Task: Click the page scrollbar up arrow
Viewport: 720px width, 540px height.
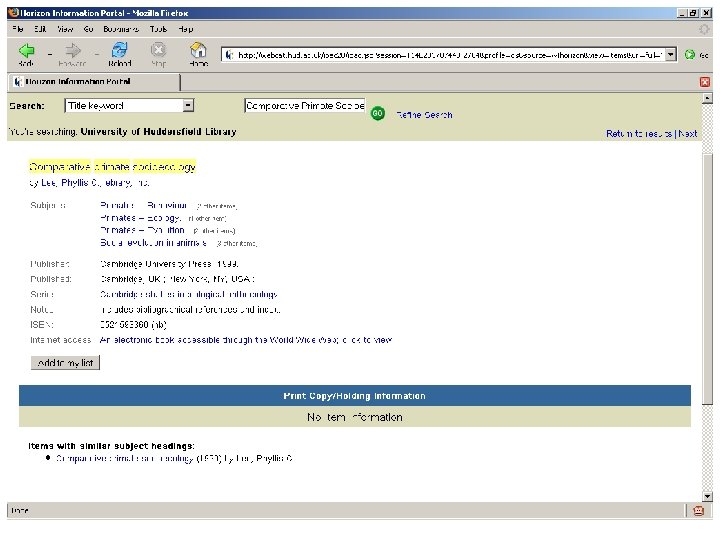Action: pyautogui.click(x=707, y=98)
